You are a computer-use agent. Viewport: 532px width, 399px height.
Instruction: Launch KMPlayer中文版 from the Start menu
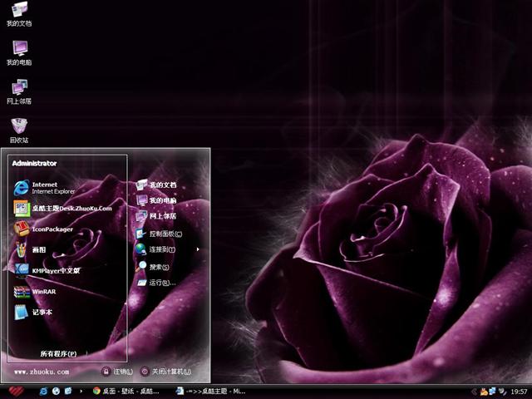[47, 270]
